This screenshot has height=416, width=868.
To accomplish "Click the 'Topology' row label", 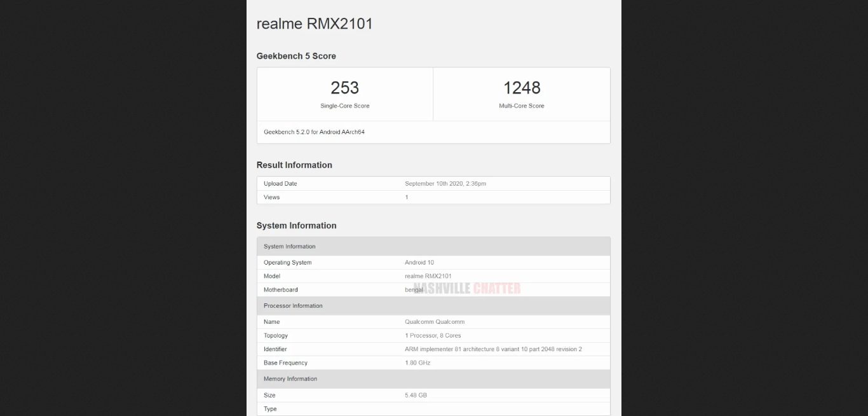I will 276,336.
